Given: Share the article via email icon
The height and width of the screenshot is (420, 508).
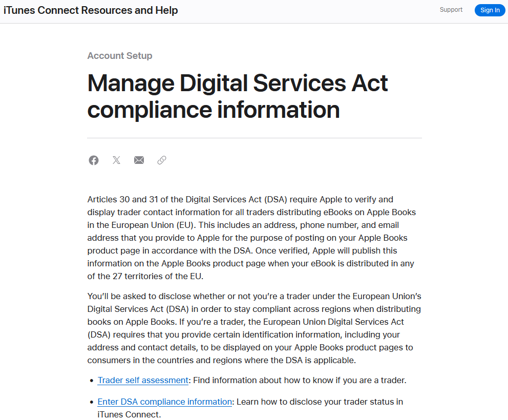Looking at the screenshot, I should [139, 160].
